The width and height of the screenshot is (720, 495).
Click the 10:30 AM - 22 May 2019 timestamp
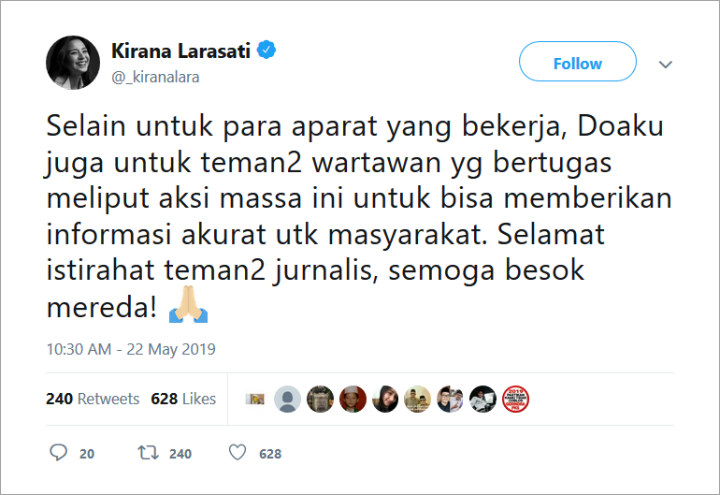[131, 349]
